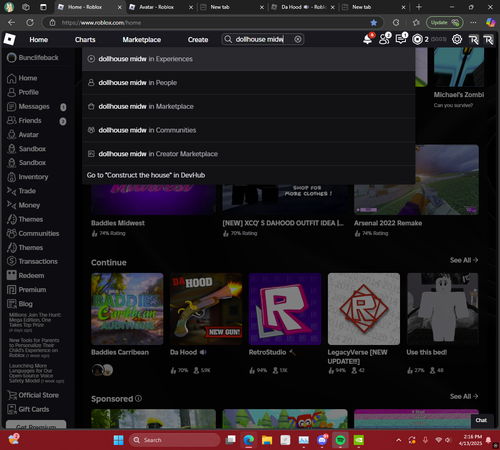Screen dimensions: 500x450
Task: Open the settings gear in Roblox header
Action: pos(457,39)
